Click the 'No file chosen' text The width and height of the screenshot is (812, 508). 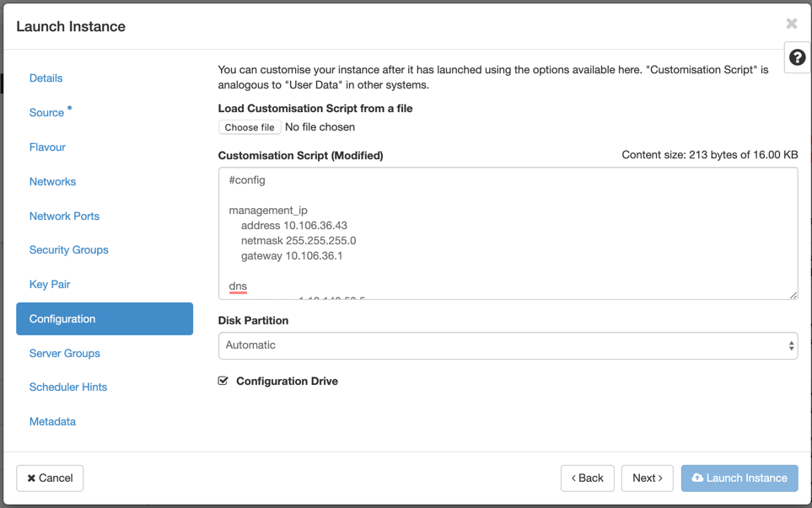320,127
